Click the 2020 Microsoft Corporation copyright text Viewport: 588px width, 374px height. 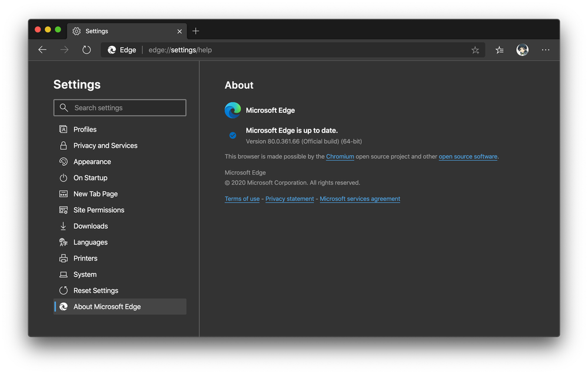293,183
